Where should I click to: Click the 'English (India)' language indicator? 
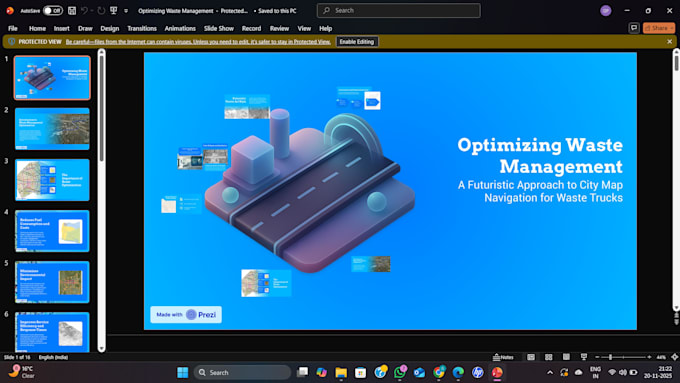click(53, 357)
